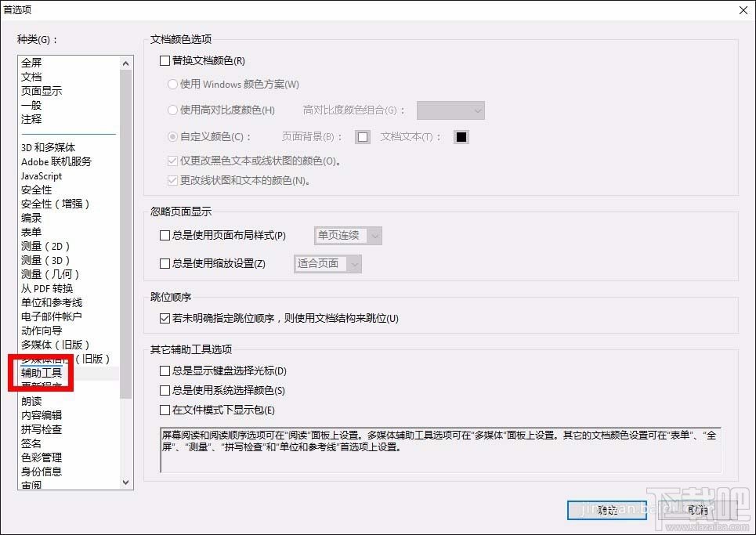This screenshot has height=535, width=756.
Task: Open the 单页连续 dropdown
Action: [348, 235]
